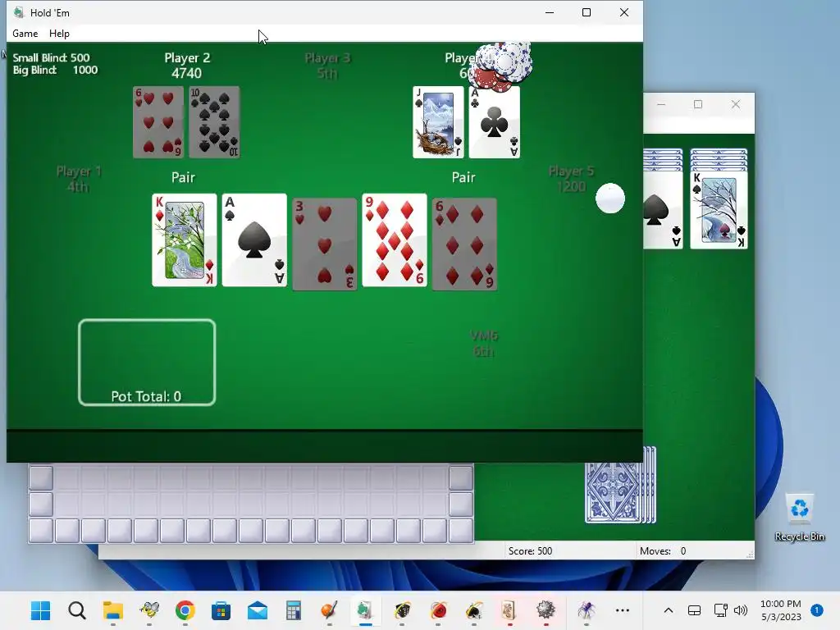Select the jack of spades hole card
Screen dimensions: 840x630
pyautogui.click(x=438, y=122)
